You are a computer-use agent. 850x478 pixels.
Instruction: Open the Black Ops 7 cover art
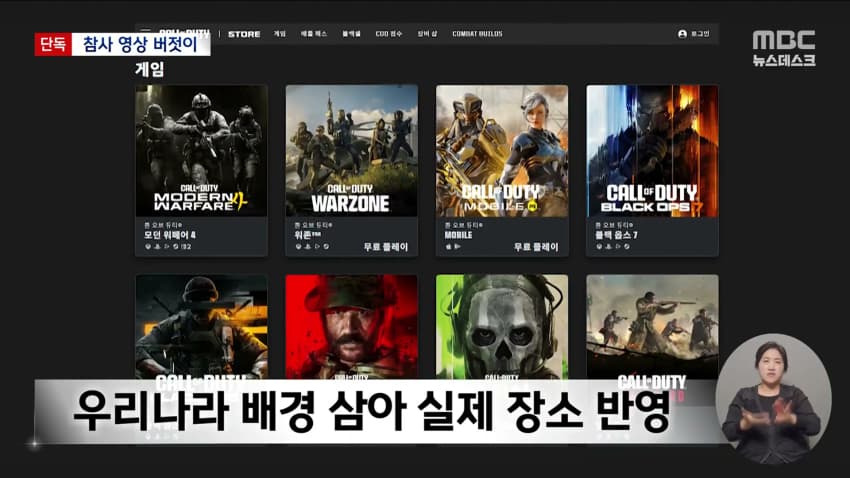coord(652,151)
